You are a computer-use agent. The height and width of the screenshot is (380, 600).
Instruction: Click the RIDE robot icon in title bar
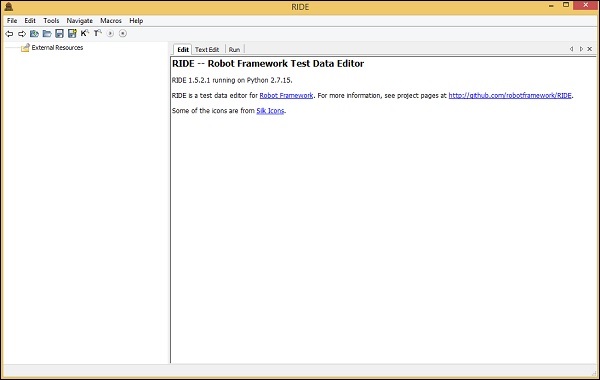[9, 7]
